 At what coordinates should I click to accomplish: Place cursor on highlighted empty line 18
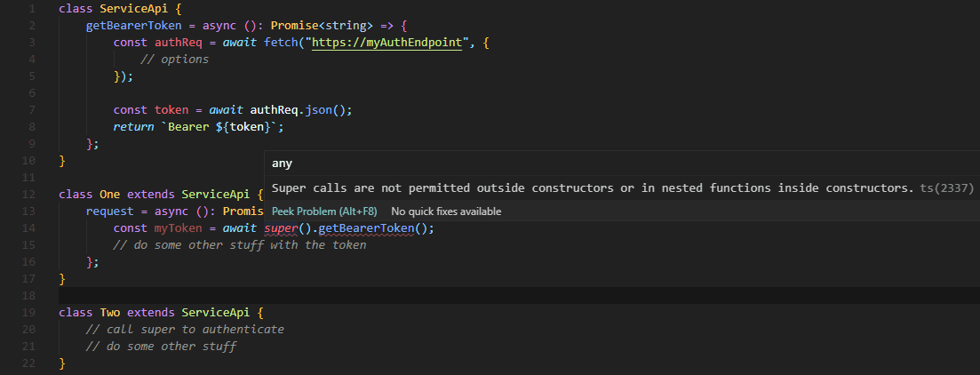coord(519,295)
